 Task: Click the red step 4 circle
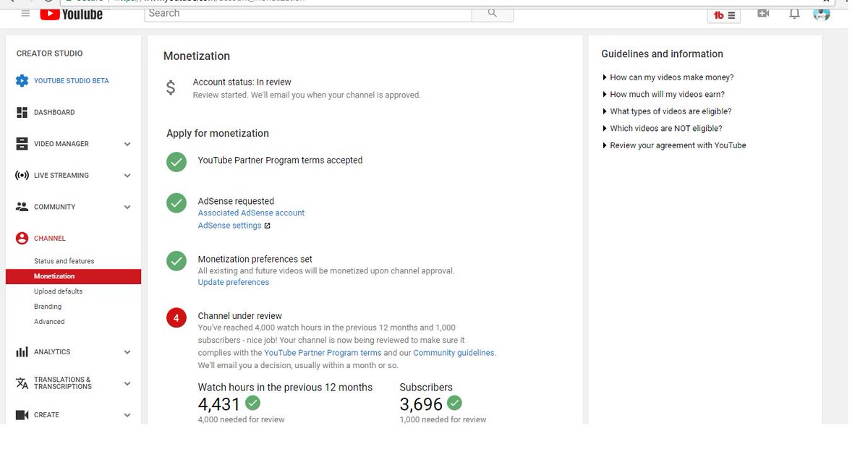tap(176, 317)
